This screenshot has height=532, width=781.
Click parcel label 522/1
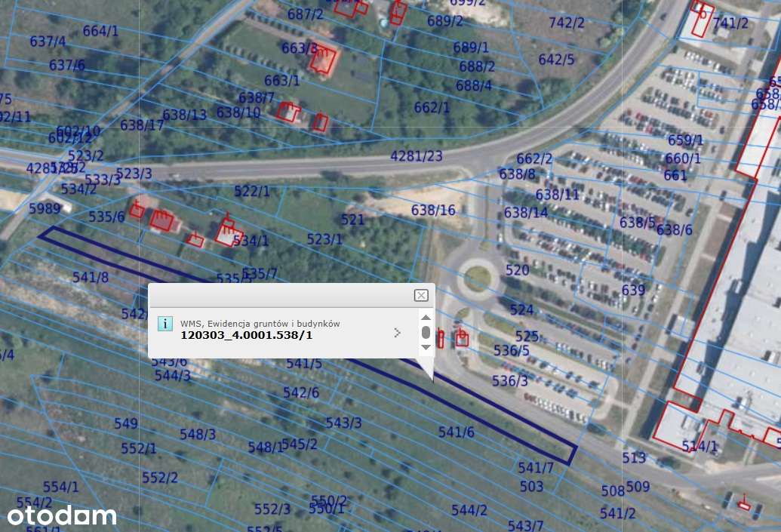252,191
